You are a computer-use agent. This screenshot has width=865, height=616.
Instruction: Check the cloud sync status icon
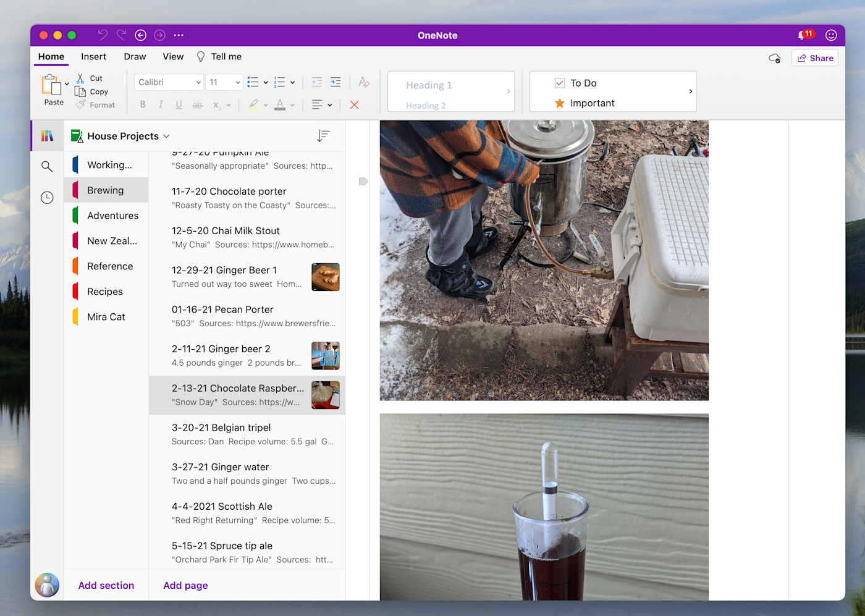point(774,58)
